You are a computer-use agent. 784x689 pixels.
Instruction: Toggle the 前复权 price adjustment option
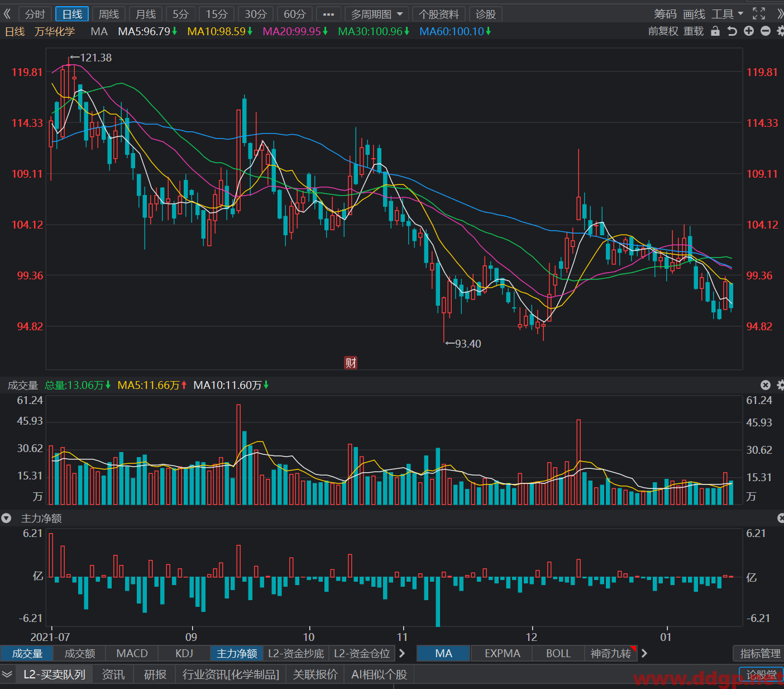pos(663,31)
